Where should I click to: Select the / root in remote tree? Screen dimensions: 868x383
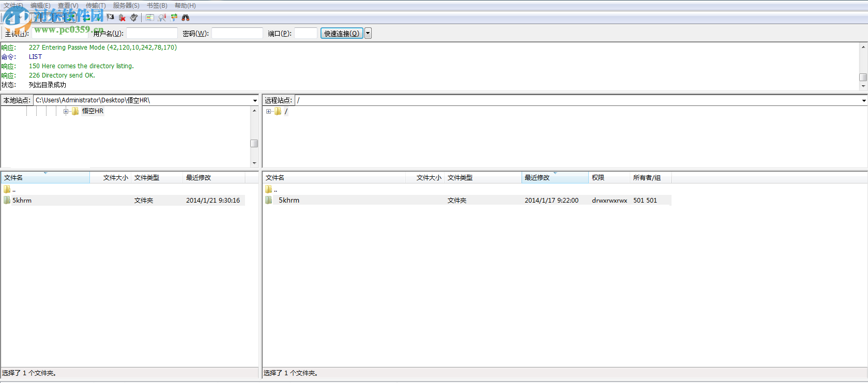286,111
